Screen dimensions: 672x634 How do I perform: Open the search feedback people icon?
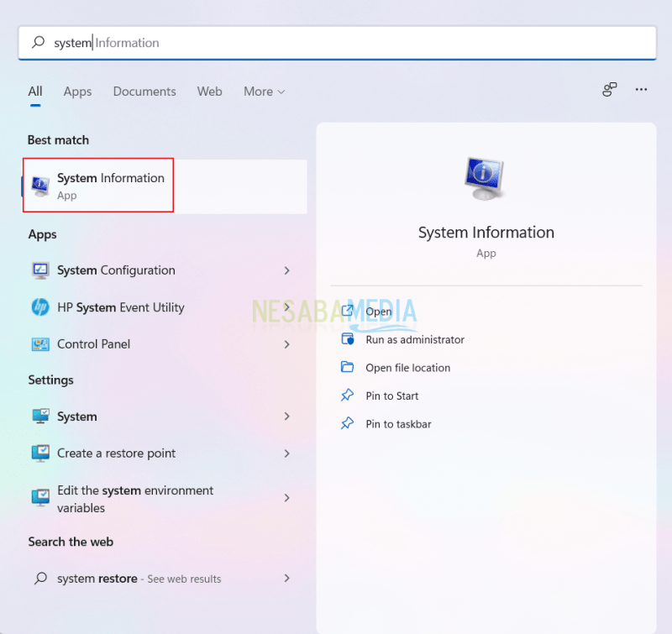(x=609, y=90)
